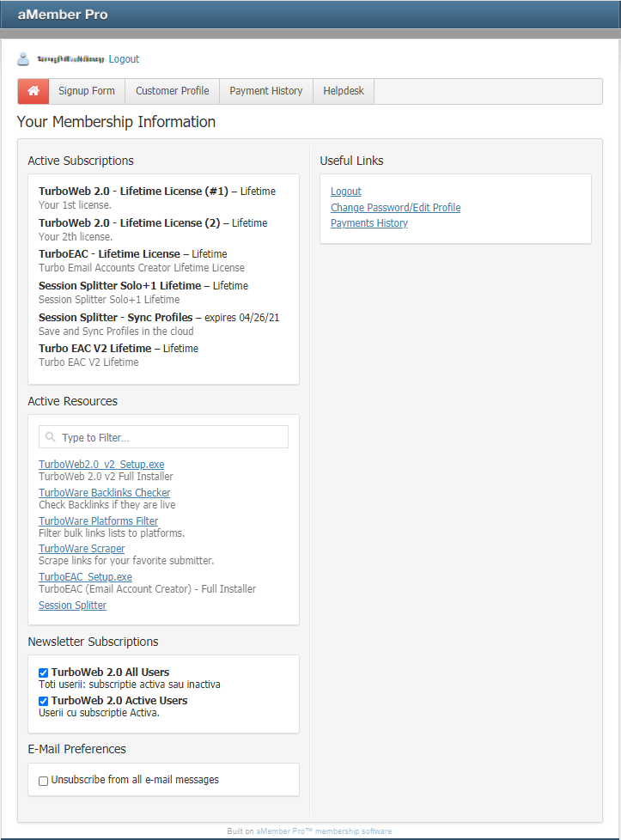Screen dimensions: 621x840
Task: Click the 'Your 2th license.' description
Action: [76, 237]
